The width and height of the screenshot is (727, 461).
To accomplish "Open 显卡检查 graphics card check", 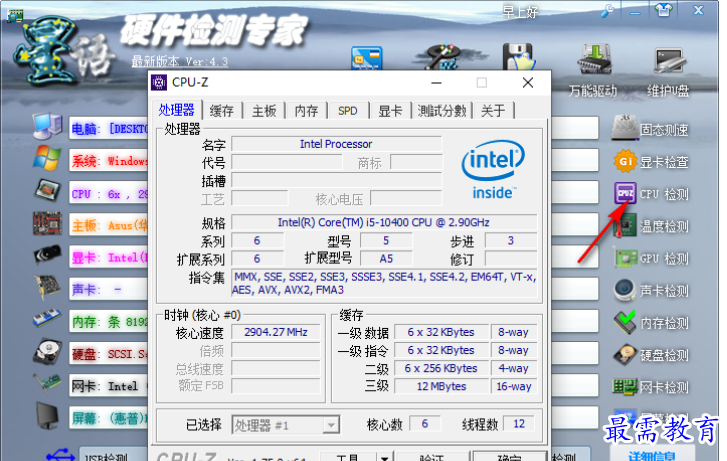I will coord(650,162).
